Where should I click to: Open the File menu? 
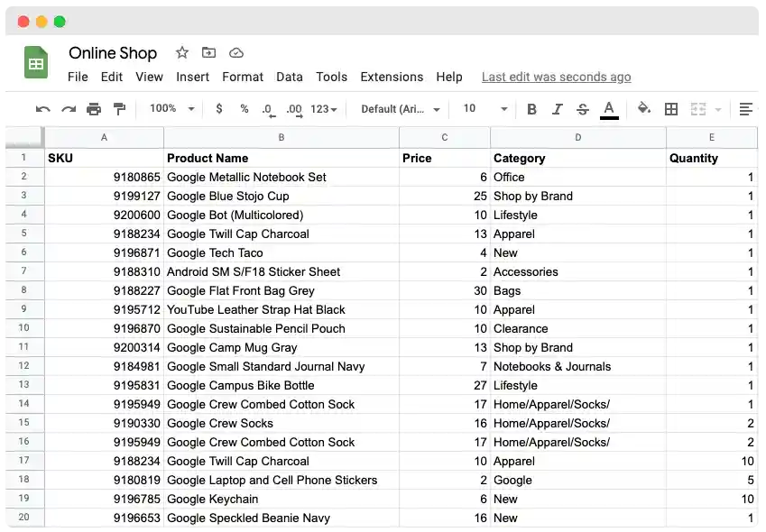coord(78,78)
